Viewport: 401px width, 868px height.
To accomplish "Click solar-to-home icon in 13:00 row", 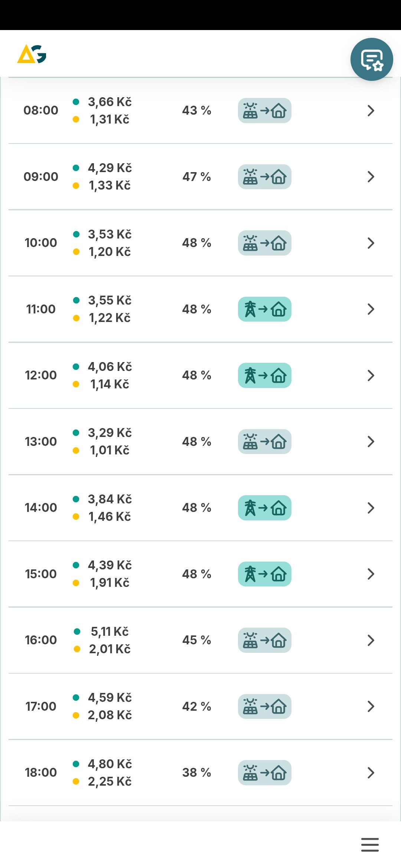I will pyautogui.click(x=264, y=441).
